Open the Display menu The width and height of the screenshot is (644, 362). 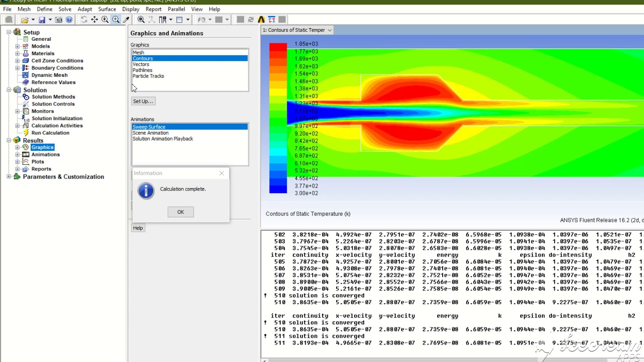tap(131, 9)
